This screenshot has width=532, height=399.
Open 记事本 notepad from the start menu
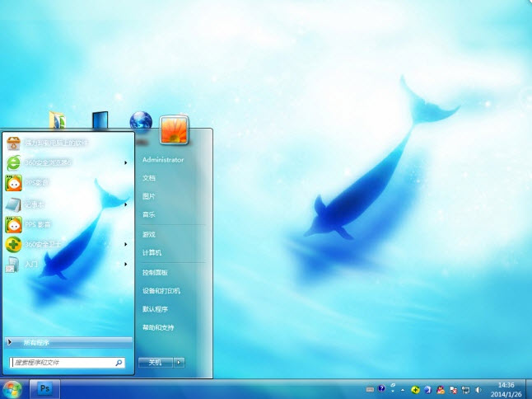click(68, 204)
